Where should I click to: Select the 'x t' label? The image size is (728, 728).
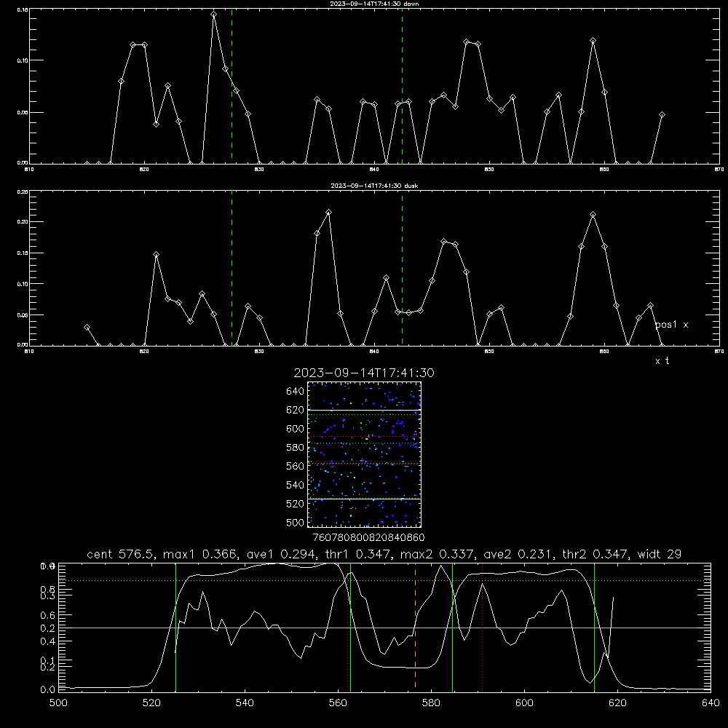[x=662, y=361]
